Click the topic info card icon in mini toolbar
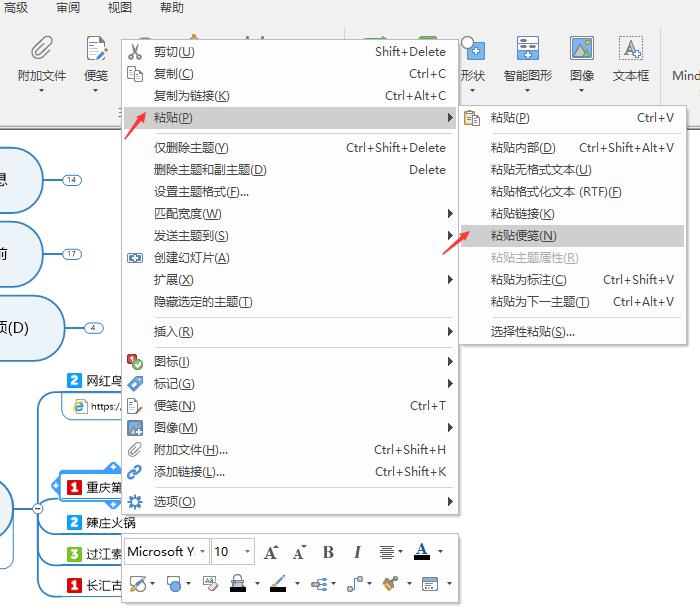 (x=430, y=583)
